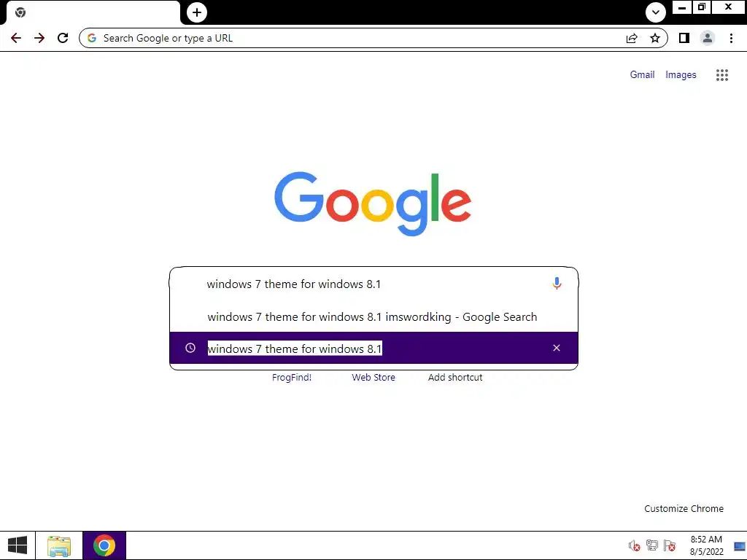747x560 pixels.
Task: Open the Chrome profile avatar
Action: (708, 38)
